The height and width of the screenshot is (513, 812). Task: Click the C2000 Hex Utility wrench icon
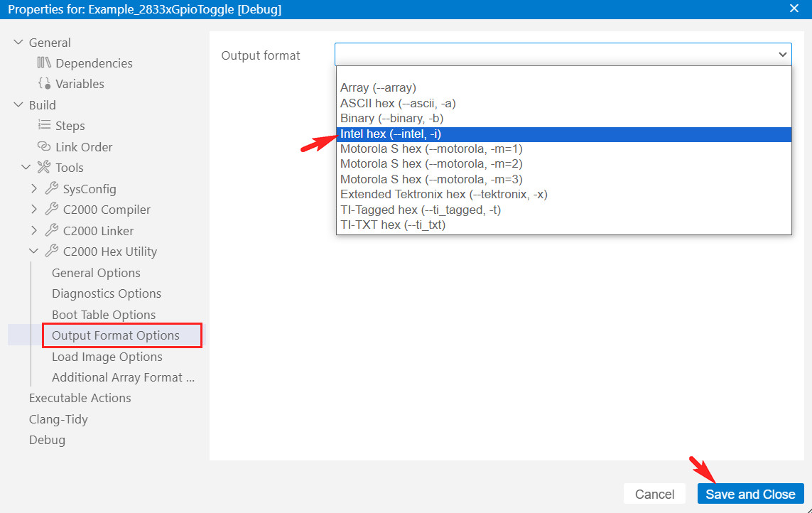pos(51,252)
